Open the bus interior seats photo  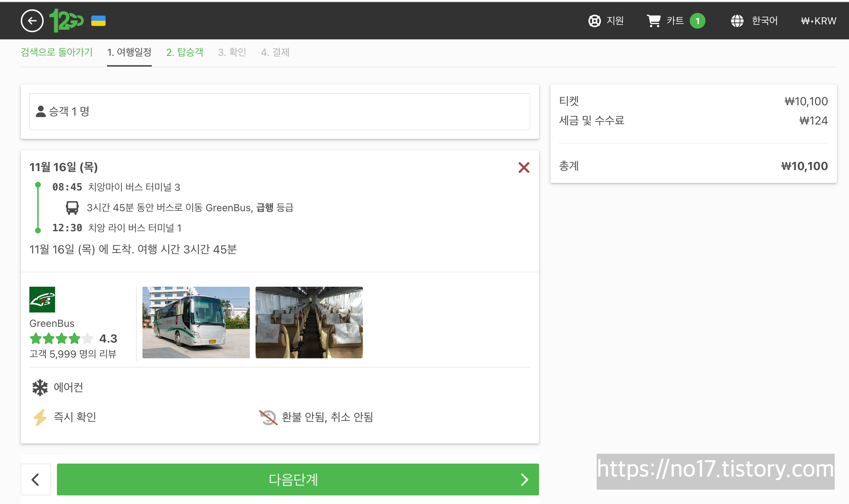point(309,323)
